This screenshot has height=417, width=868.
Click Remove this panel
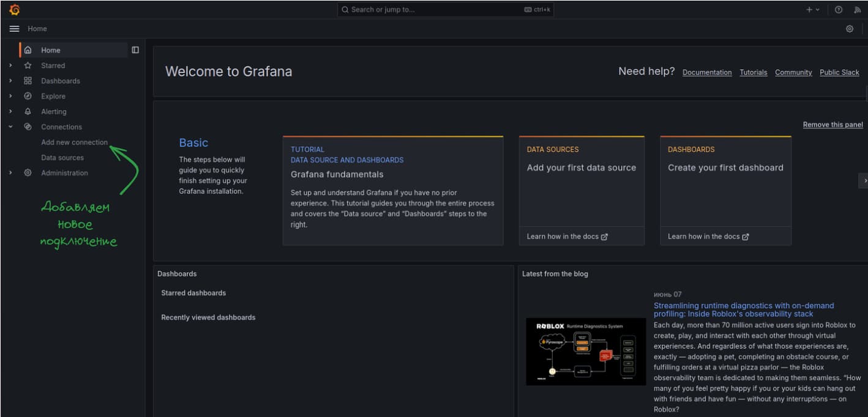click(x=832, y=125)
